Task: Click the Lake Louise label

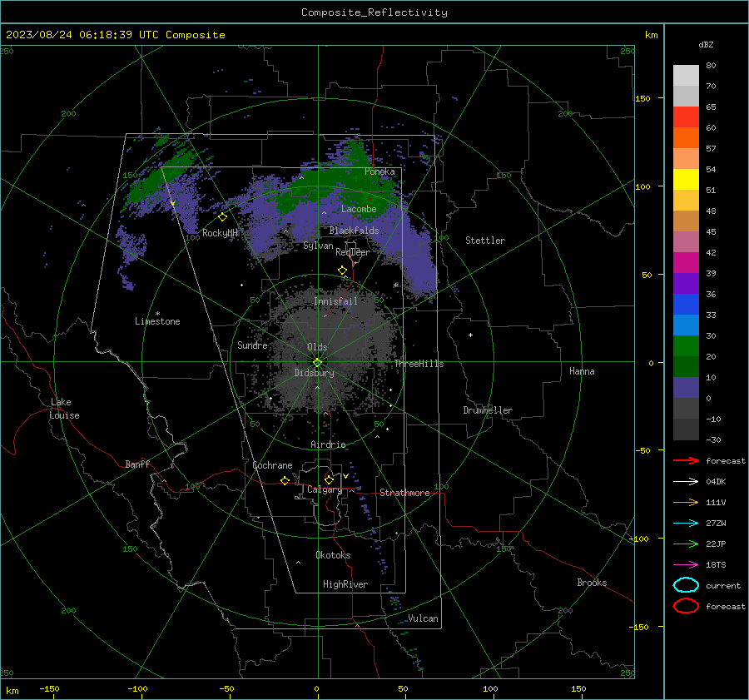Action: (64, 409)
